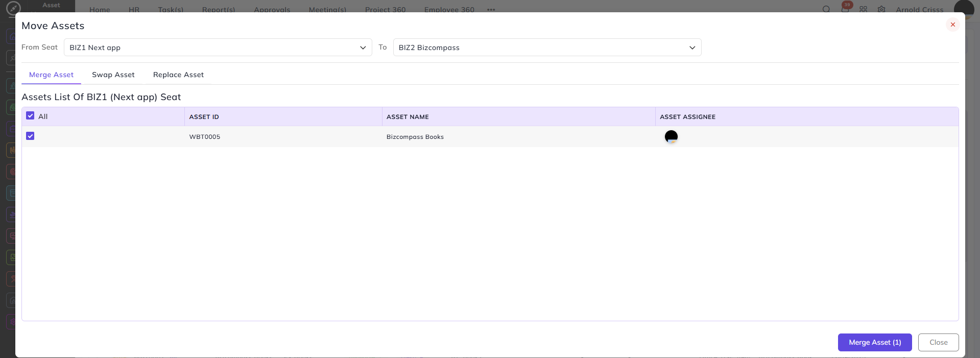The height and width of the screenshot is (358, 980).
Task: Close the Move Assets dialog with red X
Action: coord(952,25)
